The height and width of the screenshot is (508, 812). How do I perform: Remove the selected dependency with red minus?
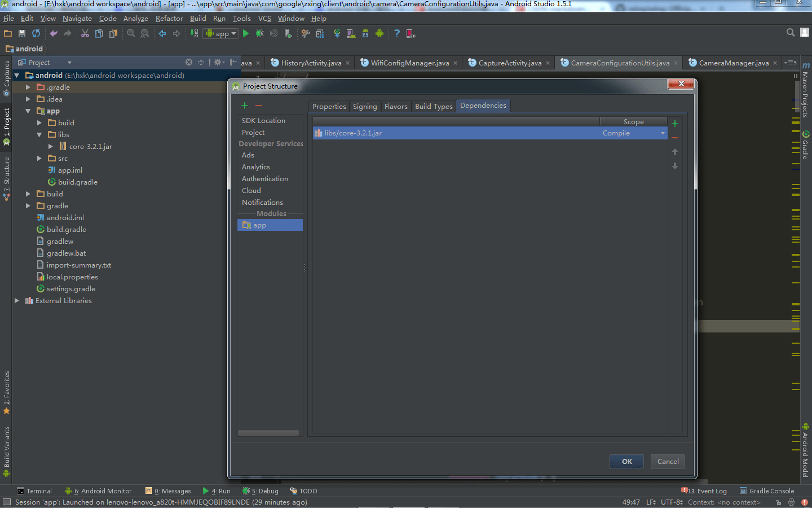coord(675,137)
